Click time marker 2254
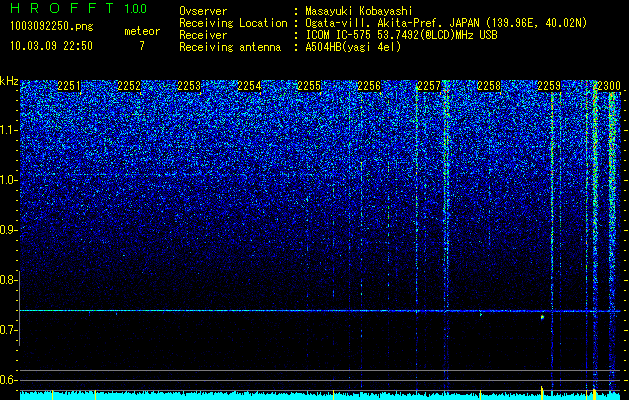This screenshot has height=400, width=629. pyautogui.click(x=249, y=86)
